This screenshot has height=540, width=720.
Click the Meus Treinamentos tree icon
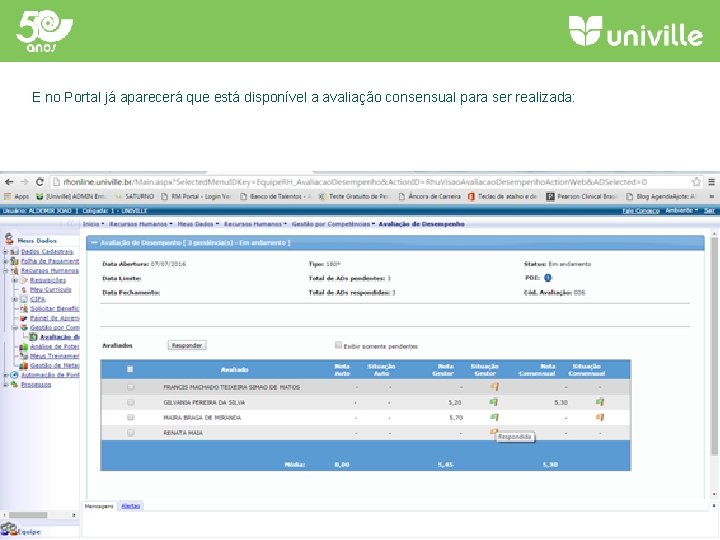[x=24, y=356]
